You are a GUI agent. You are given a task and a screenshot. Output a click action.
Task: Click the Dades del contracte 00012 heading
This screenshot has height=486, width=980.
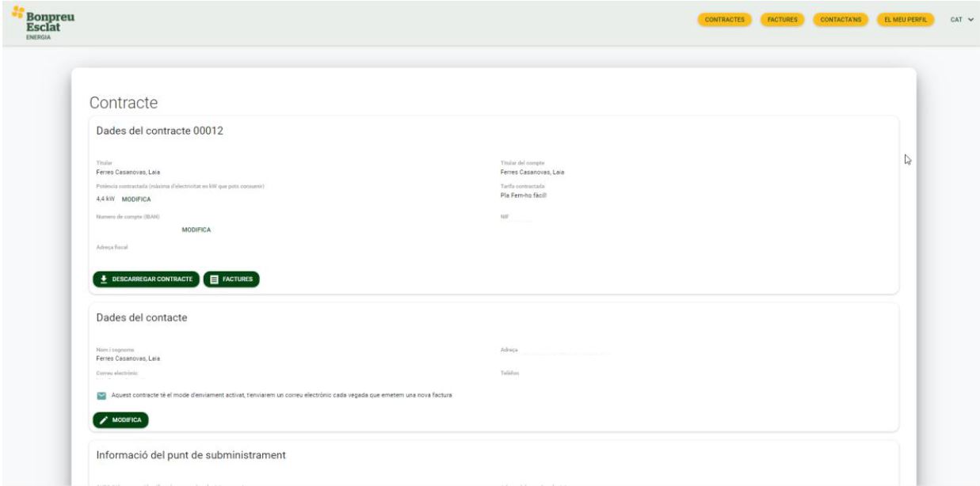(159, 131)
